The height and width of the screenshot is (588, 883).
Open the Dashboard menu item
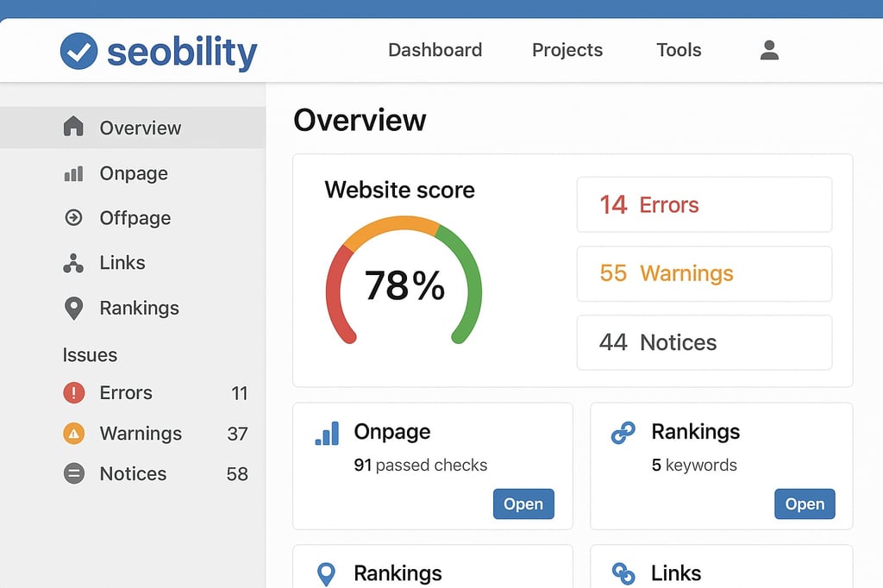(435, 50)
